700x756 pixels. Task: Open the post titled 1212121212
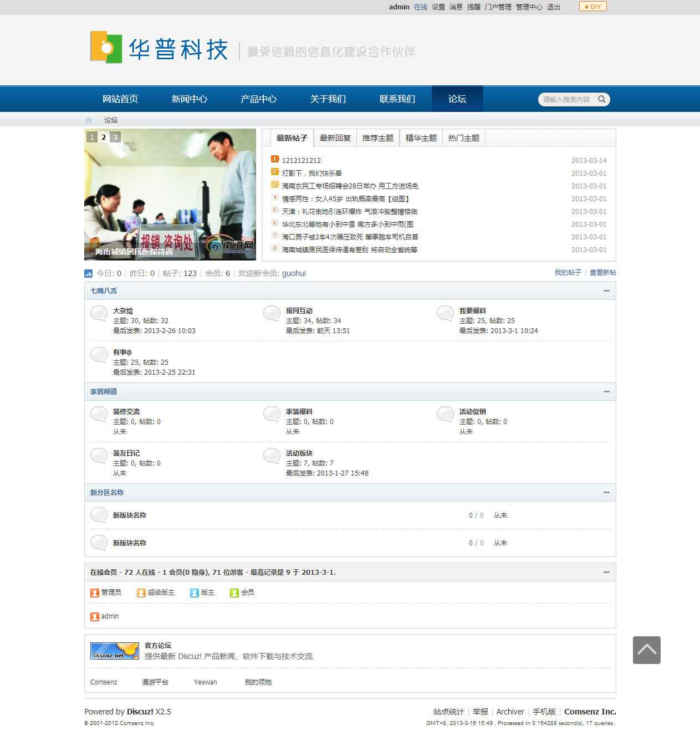click(x=302, y=161)
